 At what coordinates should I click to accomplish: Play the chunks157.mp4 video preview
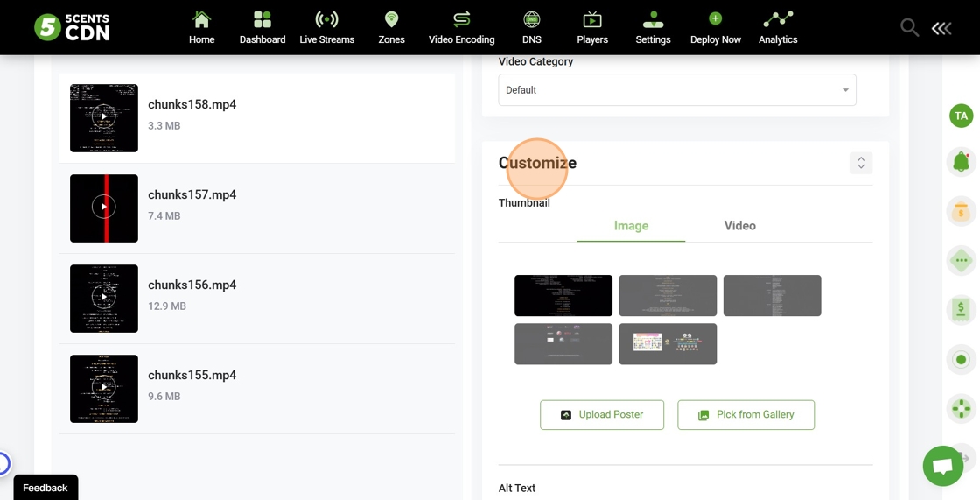point(104,208)
